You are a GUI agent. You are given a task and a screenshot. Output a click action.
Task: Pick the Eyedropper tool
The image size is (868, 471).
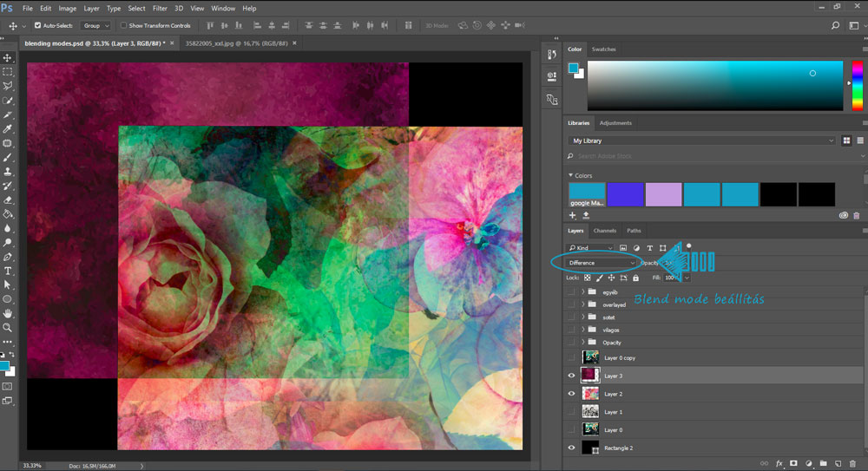pos(8,129)
